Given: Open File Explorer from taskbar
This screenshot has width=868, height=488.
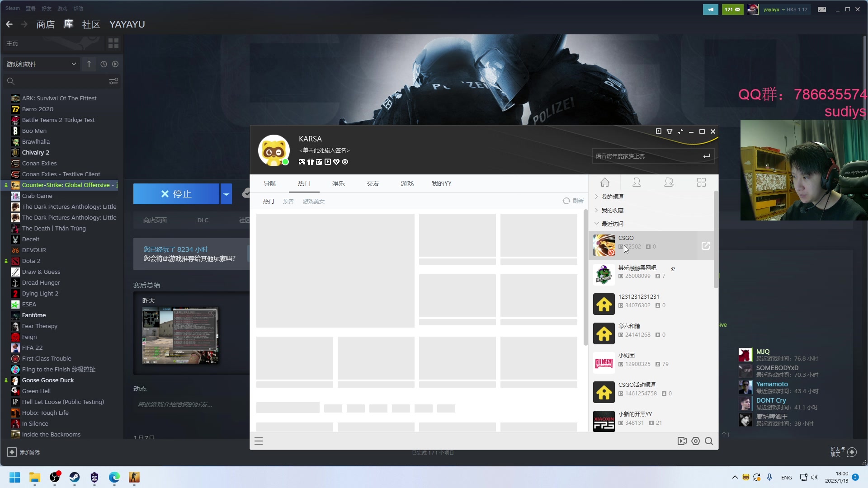Looking at the screenshot, I should coord(34,478).
